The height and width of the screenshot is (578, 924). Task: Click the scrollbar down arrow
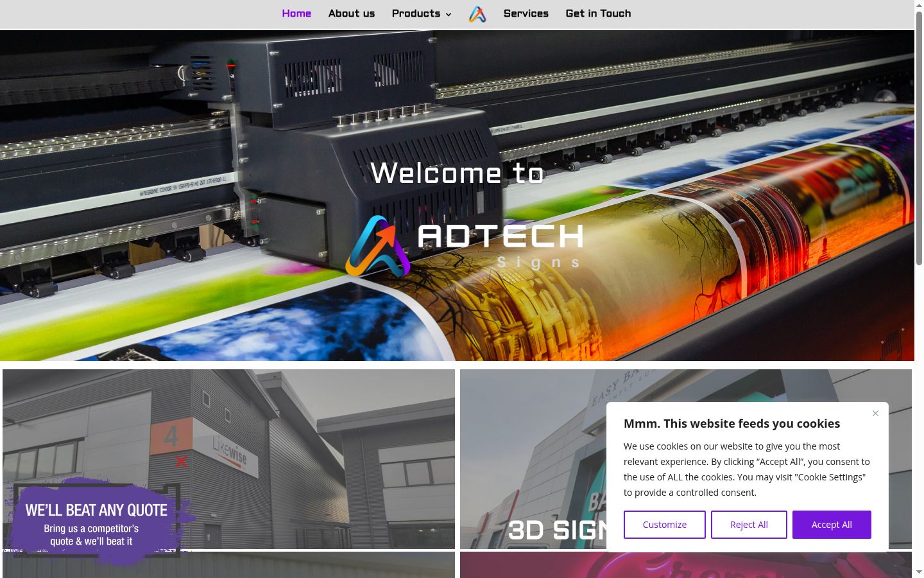click(x=919, y=572)
